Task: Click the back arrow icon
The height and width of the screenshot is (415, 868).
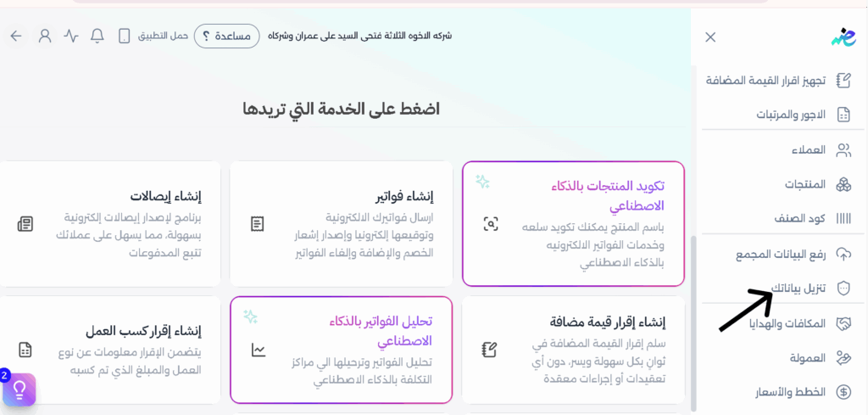Action: point(16,36)
